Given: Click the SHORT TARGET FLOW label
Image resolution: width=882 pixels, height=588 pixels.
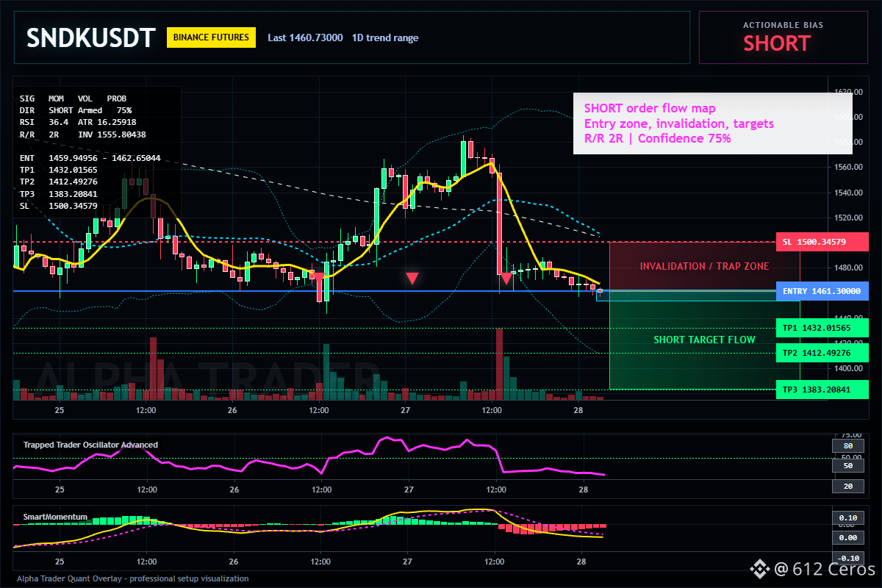Looking at the screenshot, I should click(x=705, y=340).
